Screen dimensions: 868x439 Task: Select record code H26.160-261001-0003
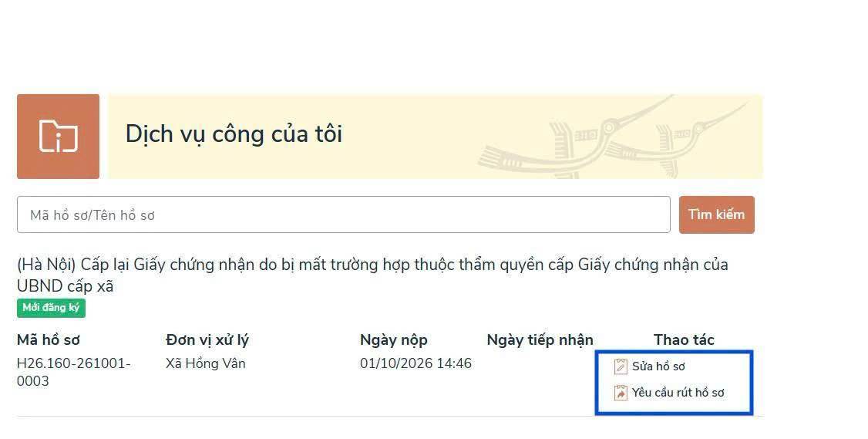(x=74, y=372)
